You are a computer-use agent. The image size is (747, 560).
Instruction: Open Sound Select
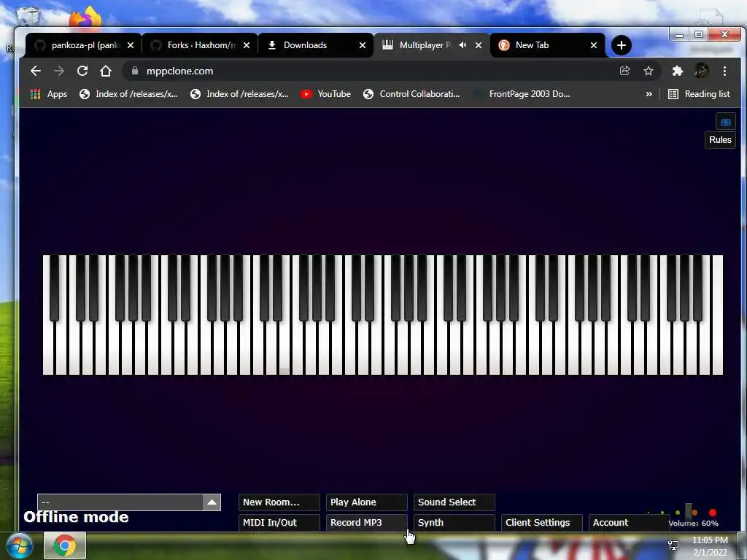pyautogui.click(x=454, y=502)
